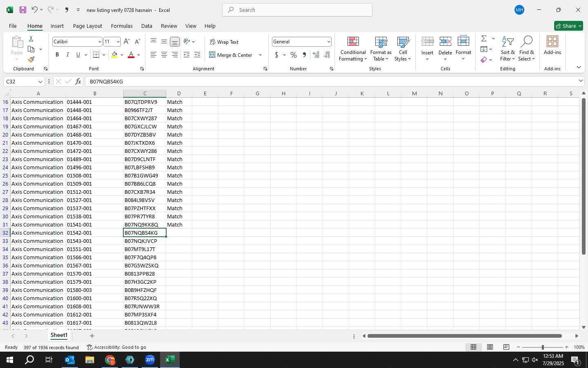Click the Merge & Center button
This screenshot has height=368, width=588.
[231, 55]
